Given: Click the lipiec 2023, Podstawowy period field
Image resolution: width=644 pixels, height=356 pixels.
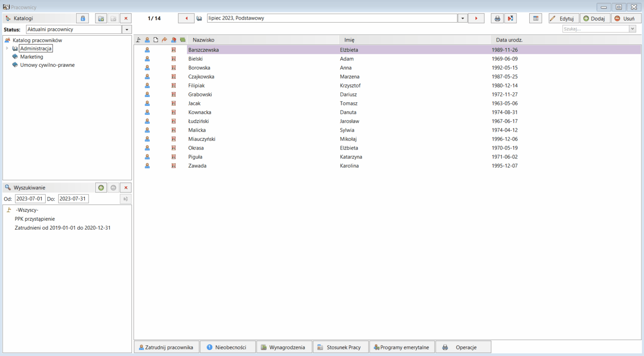Looking at the screenshot, I should [x=332, y=18].
